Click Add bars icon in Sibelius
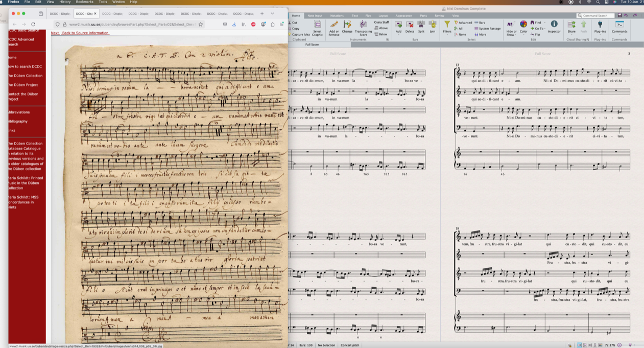Viewport: 644px width, 348px height. (x=398, y=27)
